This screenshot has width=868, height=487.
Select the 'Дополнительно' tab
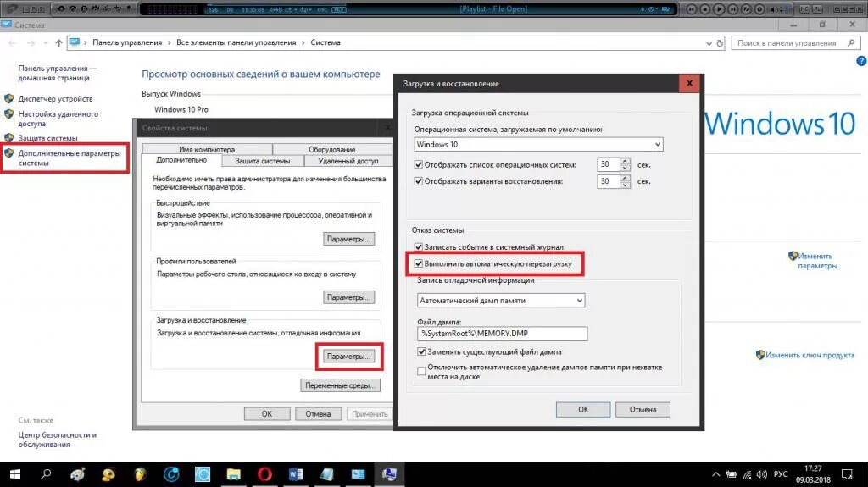point(181,160)
